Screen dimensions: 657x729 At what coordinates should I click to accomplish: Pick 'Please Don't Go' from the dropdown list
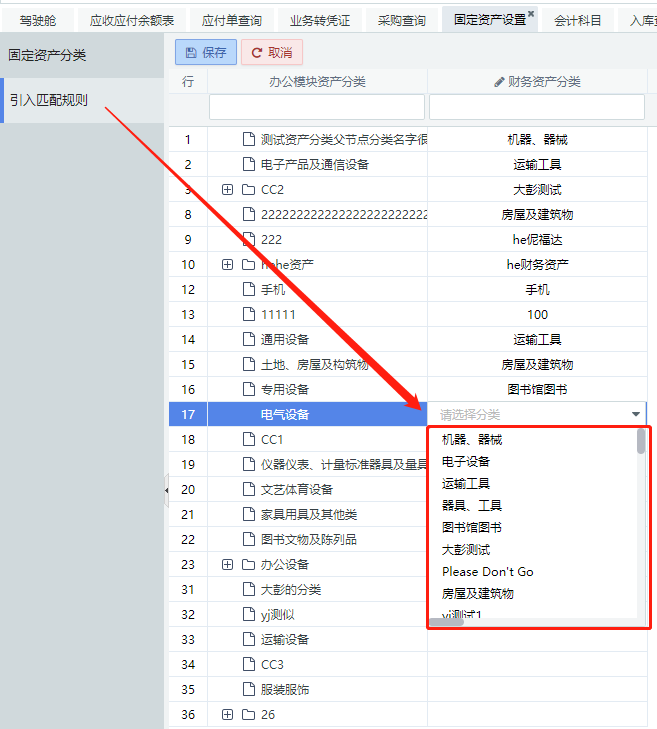pyautogui.click(x=488, y=571)
